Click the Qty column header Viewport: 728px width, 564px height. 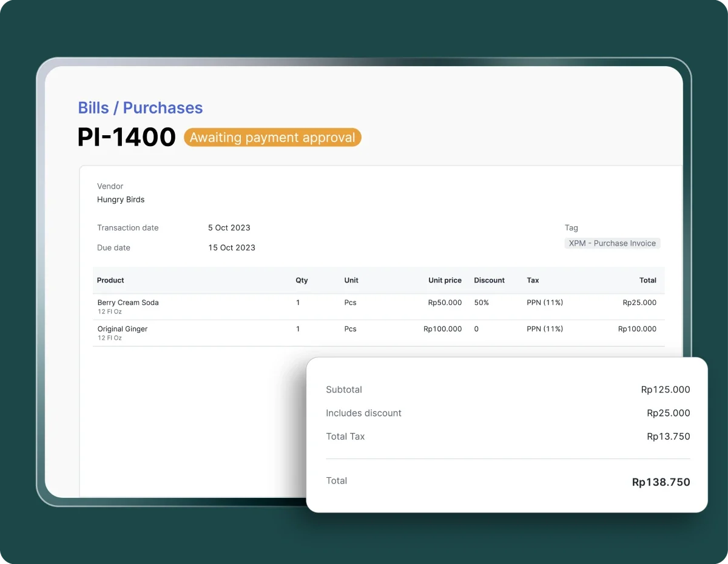(x=302, y=280)
